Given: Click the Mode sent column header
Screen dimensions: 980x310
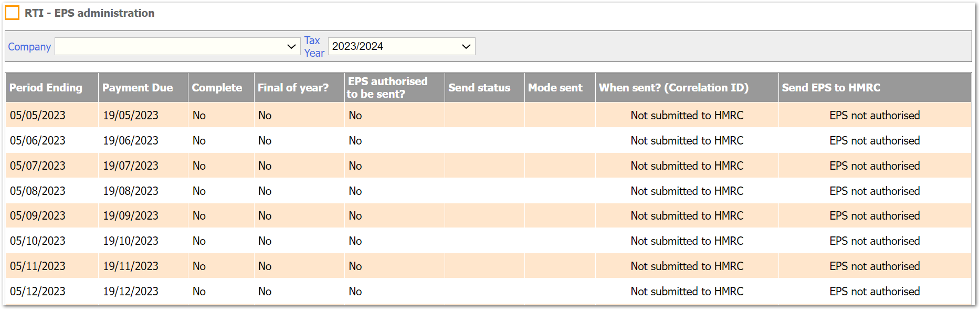Looking at the screenshot, I should [x=555, y=88].
